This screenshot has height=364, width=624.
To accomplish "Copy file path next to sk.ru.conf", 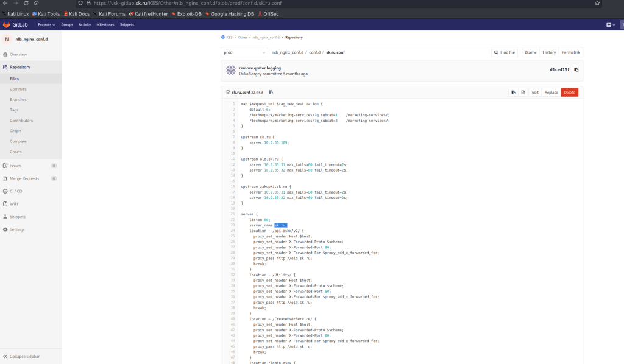I will pos(271,93).
